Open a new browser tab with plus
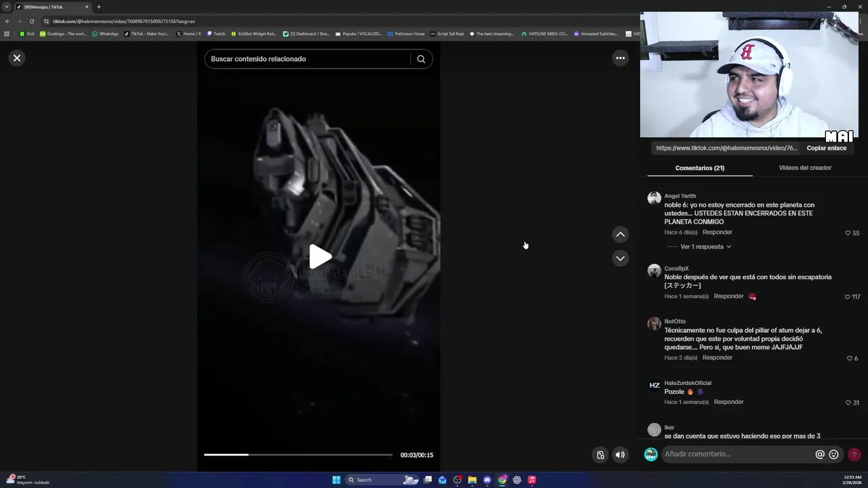Image resolution: width=868 pixels, height=488 pixels. (x=98, y=7)
